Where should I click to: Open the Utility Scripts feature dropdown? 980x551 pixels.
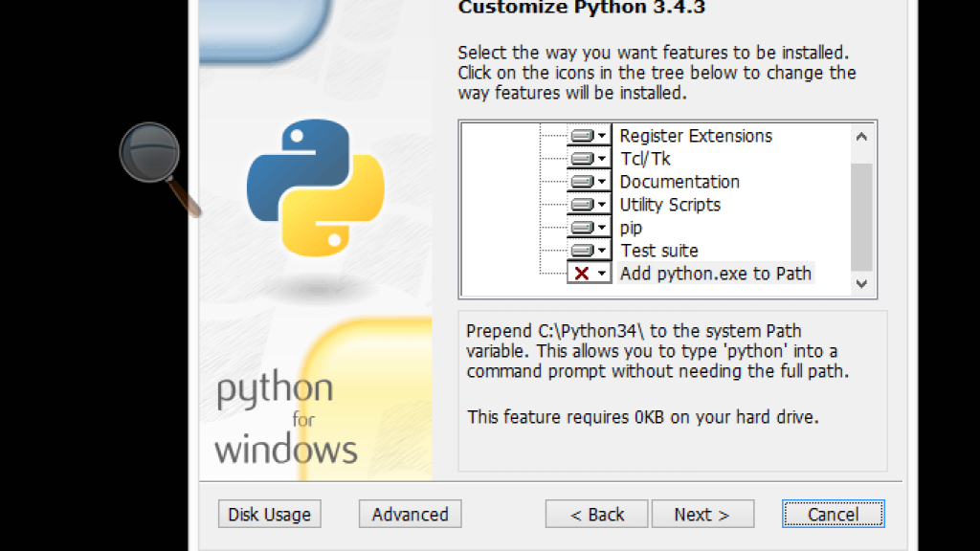tap(589, 205)
